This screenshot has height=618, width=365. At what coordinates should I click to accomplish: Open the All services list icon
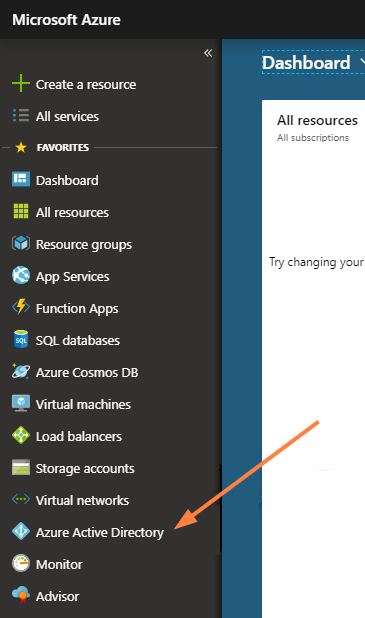click(21, 115)
